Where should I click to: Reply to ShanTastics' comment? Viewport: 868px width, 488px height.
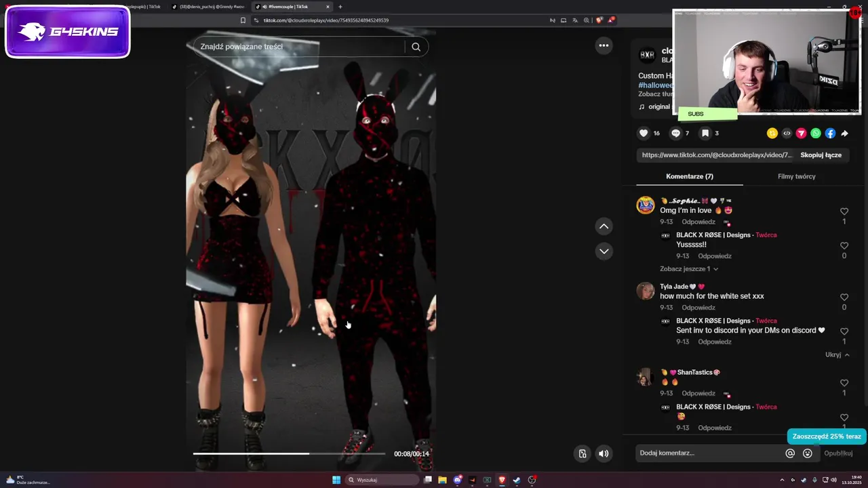click(x=698, y=393)
